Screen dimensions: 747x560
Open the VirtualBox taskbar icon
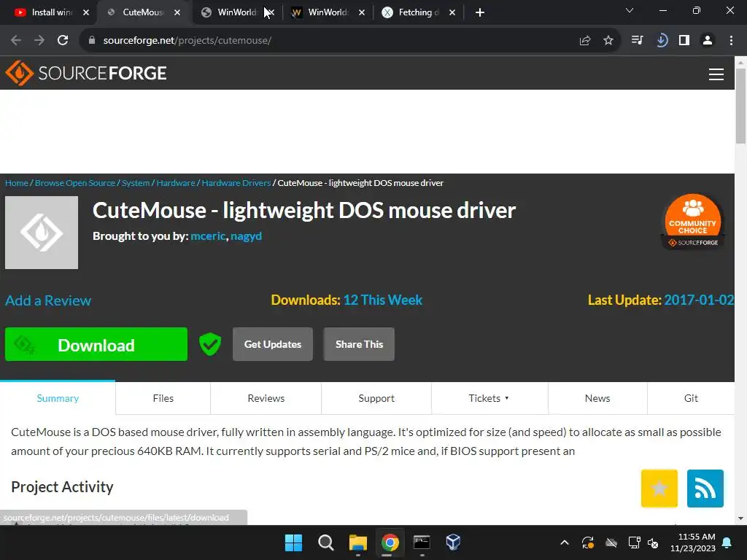(x=453, y=542)
